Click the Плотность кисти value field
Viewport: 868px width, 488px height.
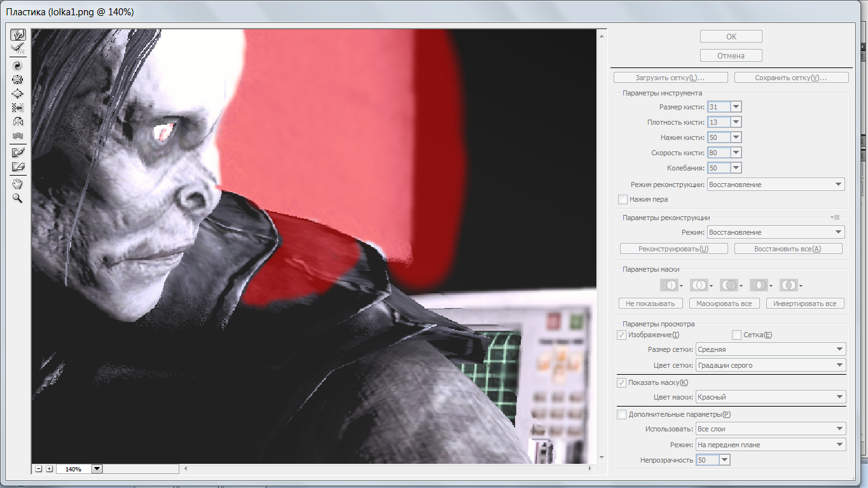pos(719,122)
